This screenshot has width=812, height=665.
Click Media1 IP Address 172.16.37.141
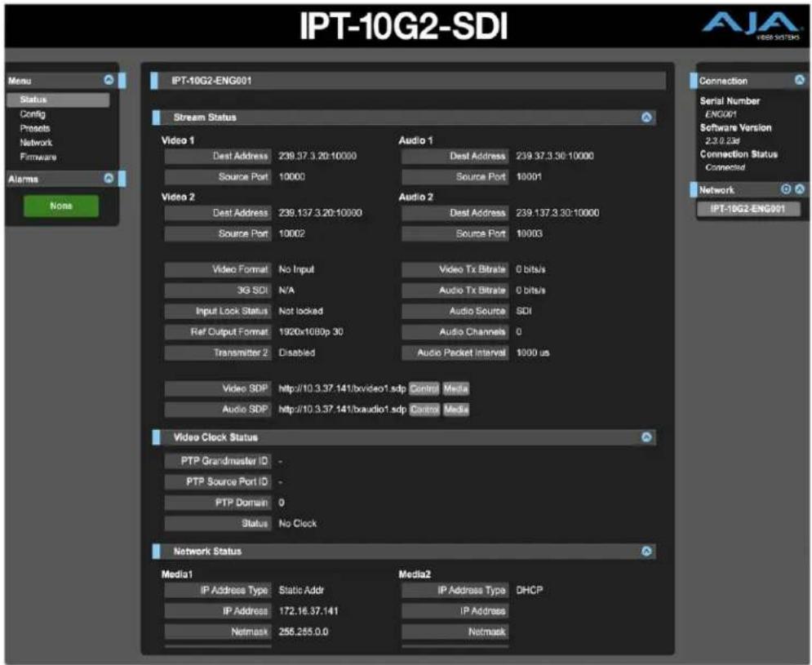pos(308,610)
